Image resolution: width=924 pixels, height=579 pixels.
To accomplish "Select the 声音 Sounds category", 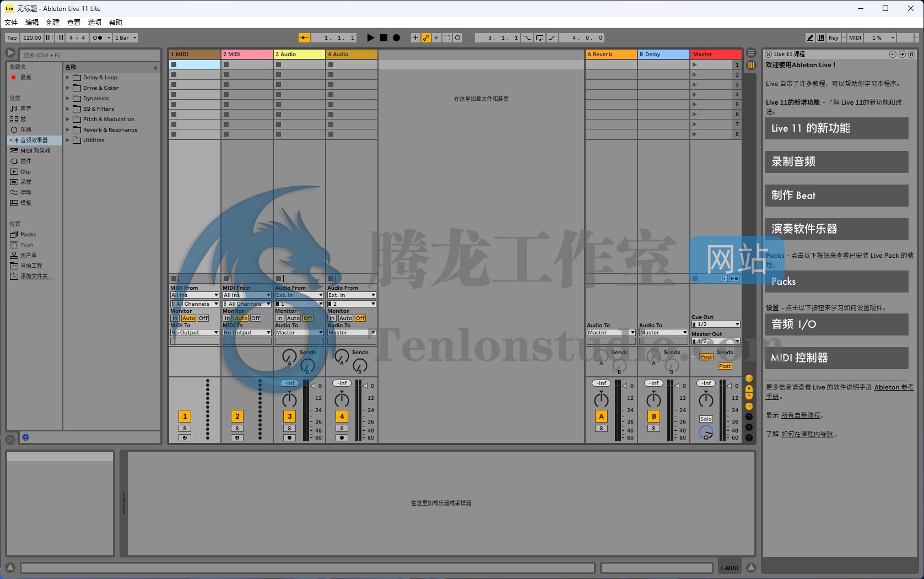I will pos(26,109).
